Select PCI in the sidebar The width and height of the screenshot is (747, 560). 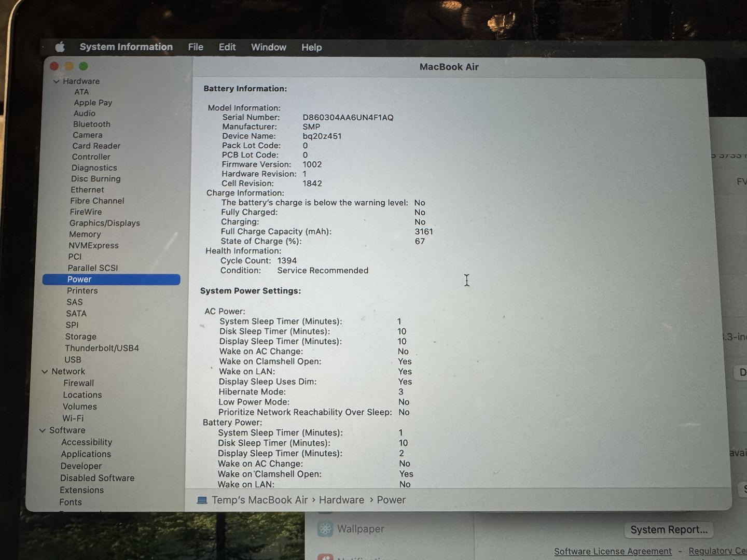[x=75, y=257]
